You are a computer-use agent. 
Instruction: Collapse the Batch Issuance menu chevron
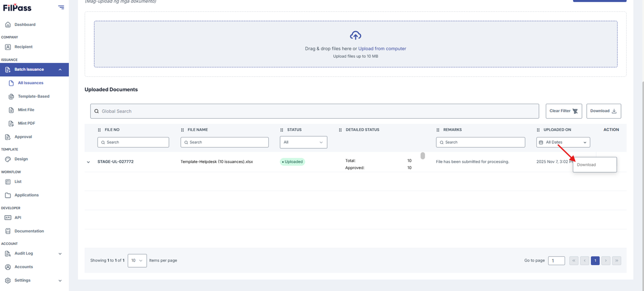tap(60, 69)
